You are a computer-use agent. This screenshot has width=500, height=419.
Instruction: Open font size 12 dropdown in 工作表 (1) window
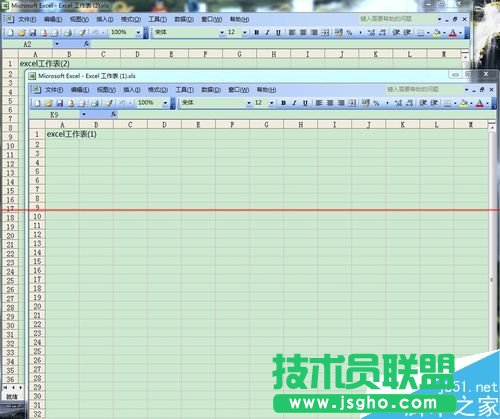point(272,103)
